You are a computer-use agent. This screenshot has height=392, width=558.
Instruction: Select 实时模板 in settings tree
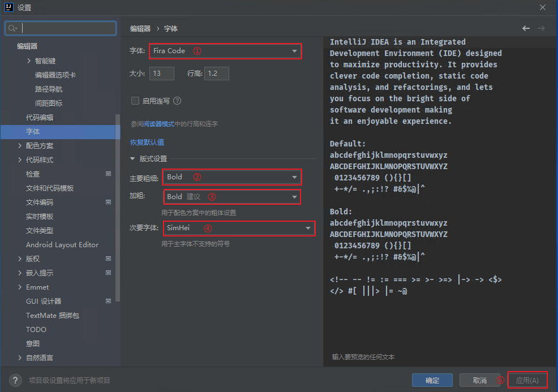(40, 216)
